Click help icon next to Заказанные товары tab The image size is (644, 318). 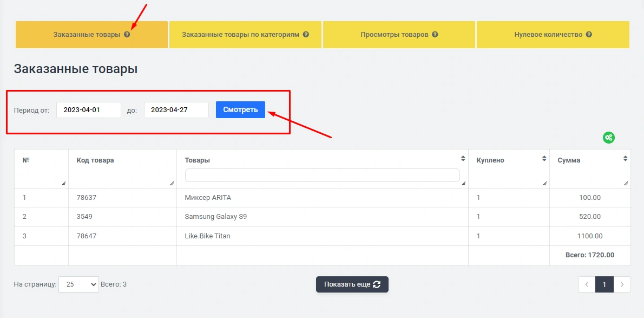[127, 35]
